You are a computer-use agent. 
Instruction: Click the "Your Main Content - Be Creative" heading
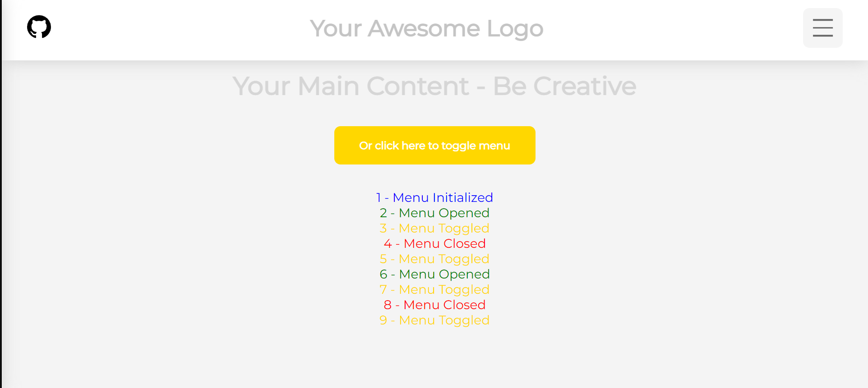tap(434, 86)
